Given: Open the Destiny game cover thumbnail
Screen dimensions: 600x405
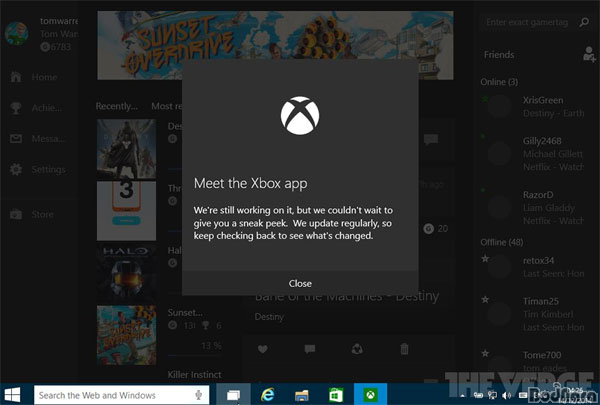Looking at the screenshot, I should pyautogui.click(x=126, y=149).
